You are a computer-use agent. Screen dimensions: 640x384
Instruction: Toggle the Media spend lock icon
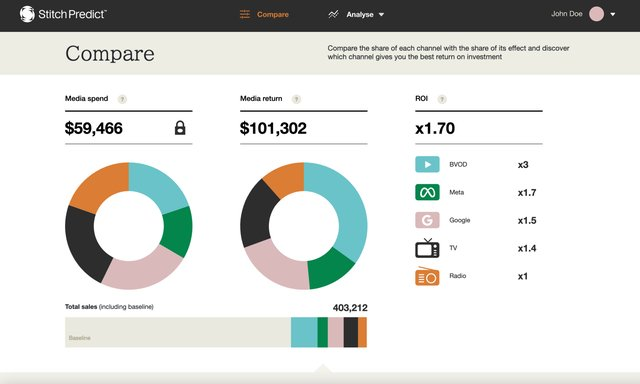pos(180,128)
